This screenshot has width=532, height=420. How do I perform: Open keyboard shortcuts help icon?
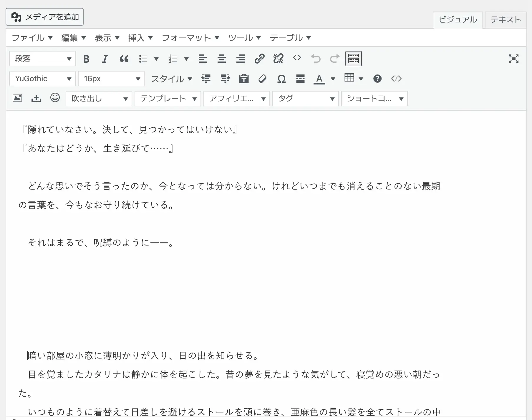pyautogui.click(x=377, y=79)
